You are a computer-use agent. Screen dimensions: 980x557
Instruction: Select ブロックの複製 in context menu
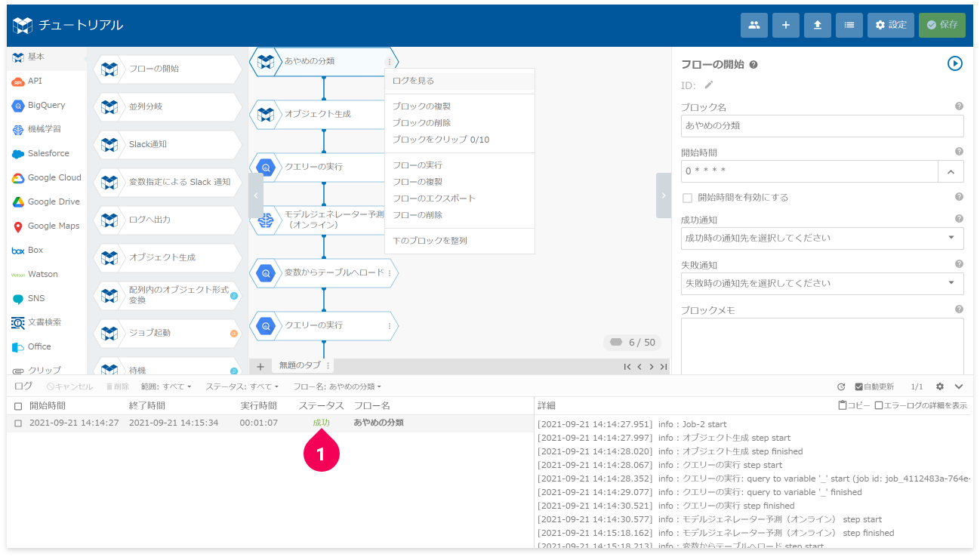point(460,106)
